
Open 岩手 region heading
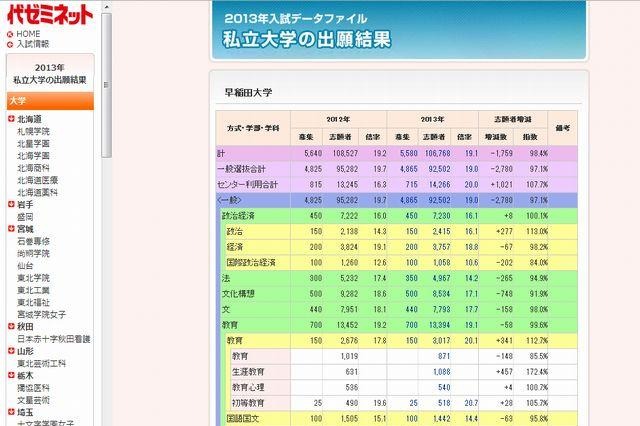point(25,204)
